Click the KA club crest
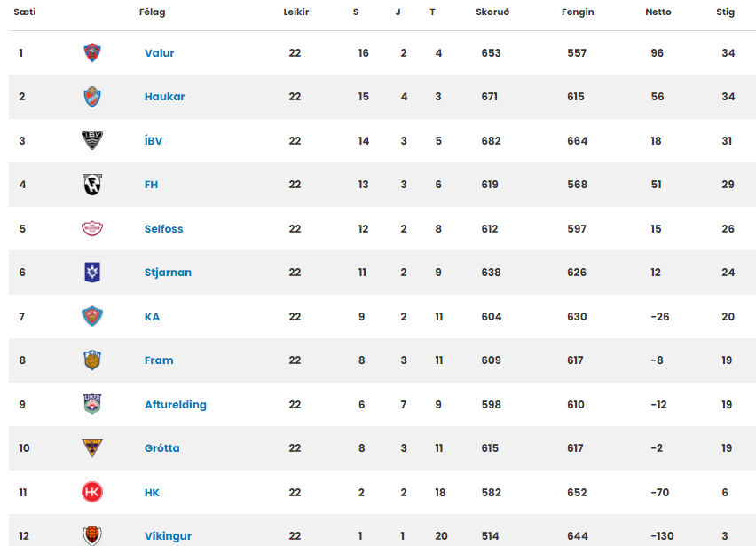Screen dimensions: 756x546 coord(92,316)
